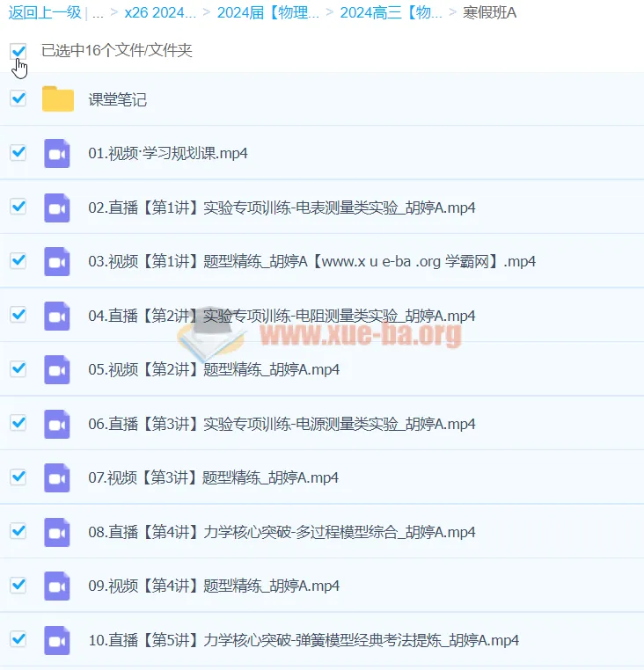
Task: Open file 06.直播【第3讲】实验专项训练-电源测量类实验
Action: pos(282,424)
